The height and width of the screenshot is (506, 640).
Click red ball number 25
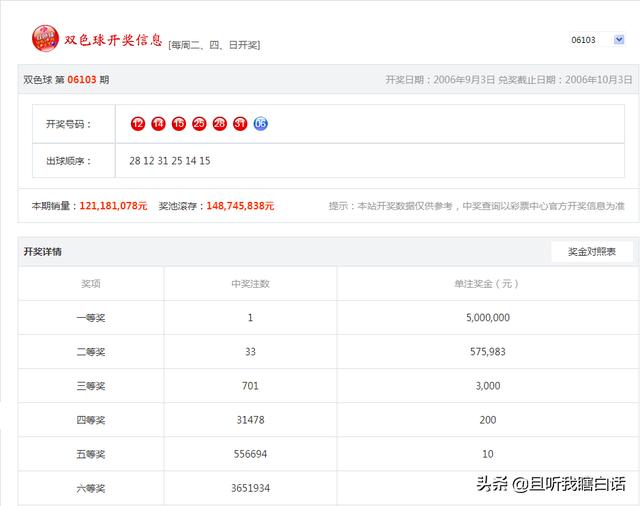[x=199, y=123]
